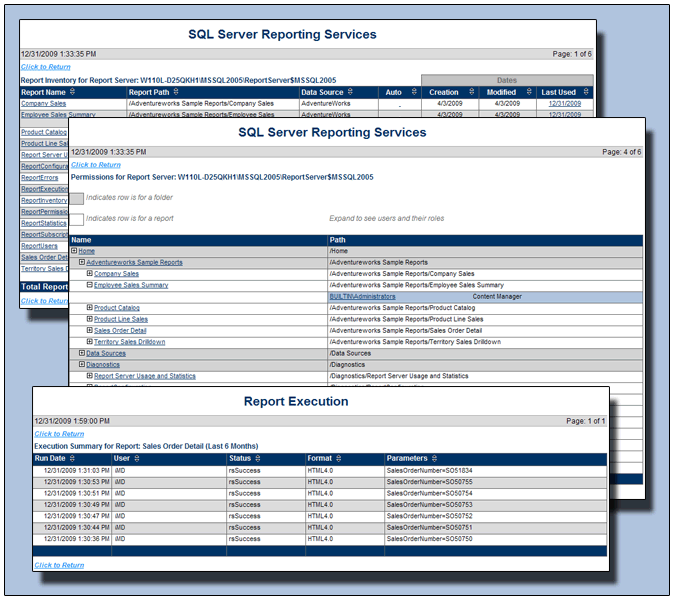Image resolution: width=675 pixels, height=601 pixels.
Task: Open the ReportInventory report link
Action: click(x=44, y=200)
